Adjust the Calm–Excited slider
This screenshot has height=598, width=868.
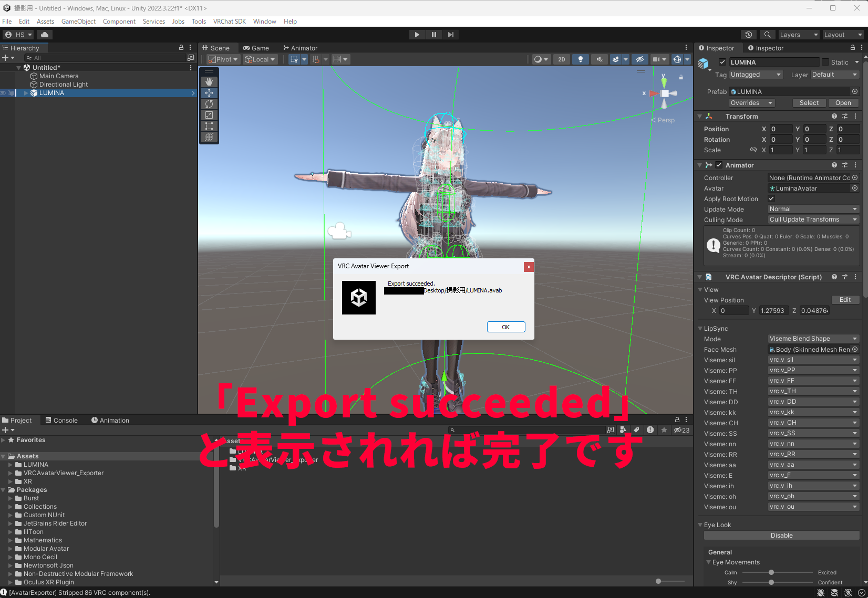[771, 572]
